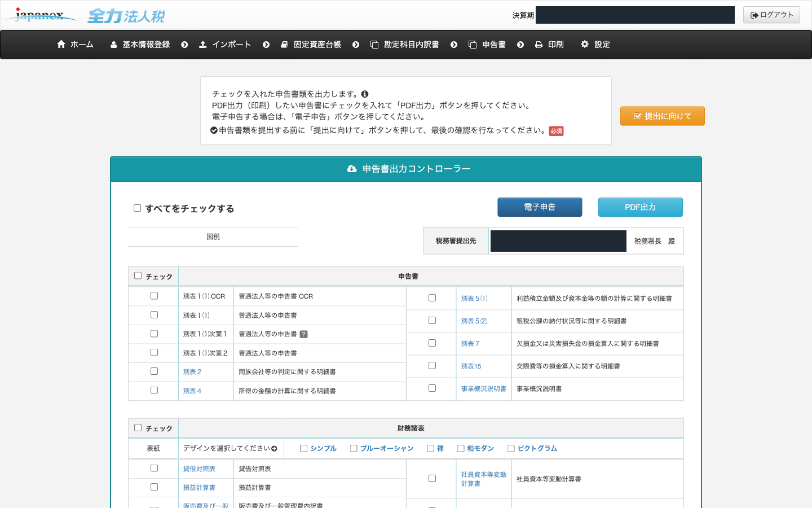Toggle すべてをチェックする checkbox
Viewport: 812px width, 508px height.
(x=137, y=208)
